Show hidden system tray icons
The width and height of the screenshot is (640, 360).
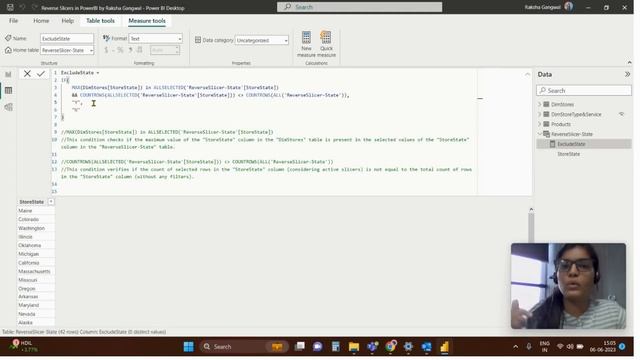(x=516, y=347)
